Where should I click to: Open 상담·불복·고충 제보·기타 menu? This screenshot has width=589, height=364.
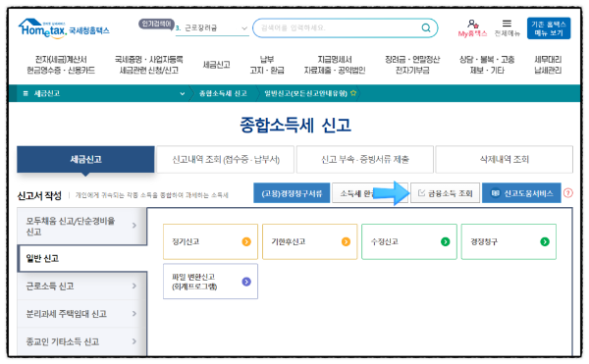click(x=487, y=65)
